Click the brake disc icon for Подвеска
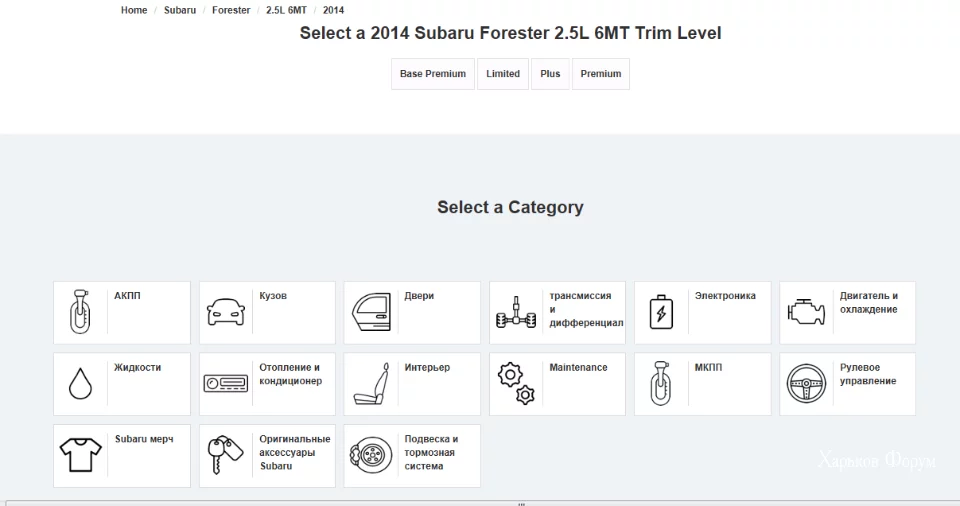This screenshot has height=506, width=960. click(371, 455)
